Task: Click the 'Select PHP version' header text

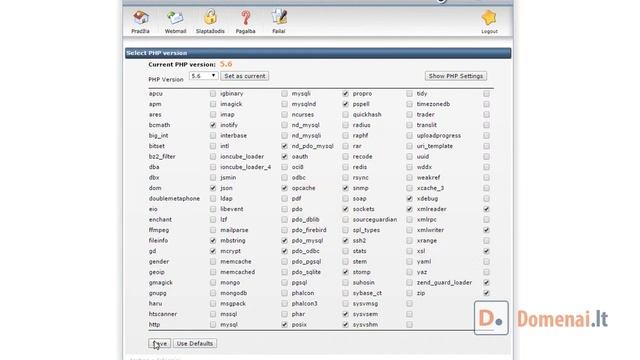Action: point(157,53)
